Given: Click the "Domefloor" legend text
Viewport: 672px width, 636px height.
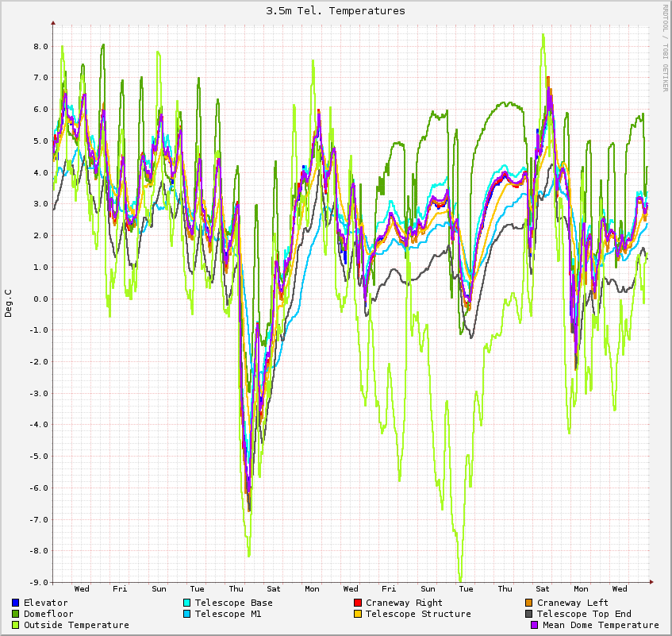Looking at the screenshot, I should click(48, 614).
